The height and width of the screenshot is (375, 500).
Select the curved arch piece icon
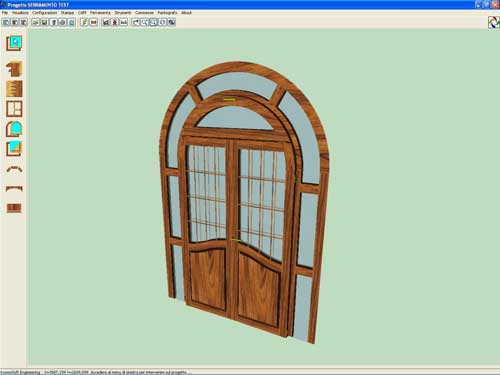pos(14,169)
